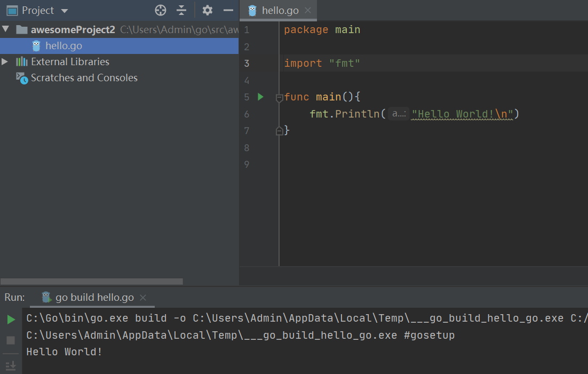
Task: Click the #gosetup console output line
Action: (240, 335)
